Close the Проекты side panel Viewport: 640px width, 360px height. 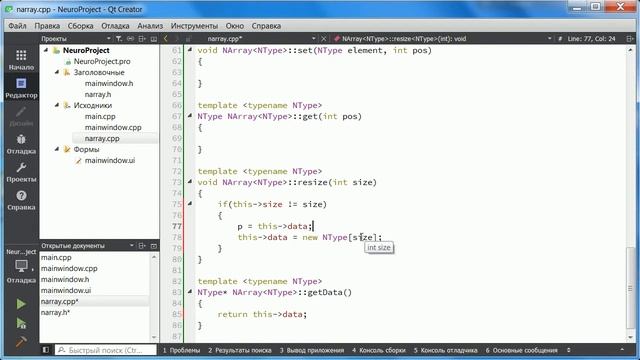154,39
